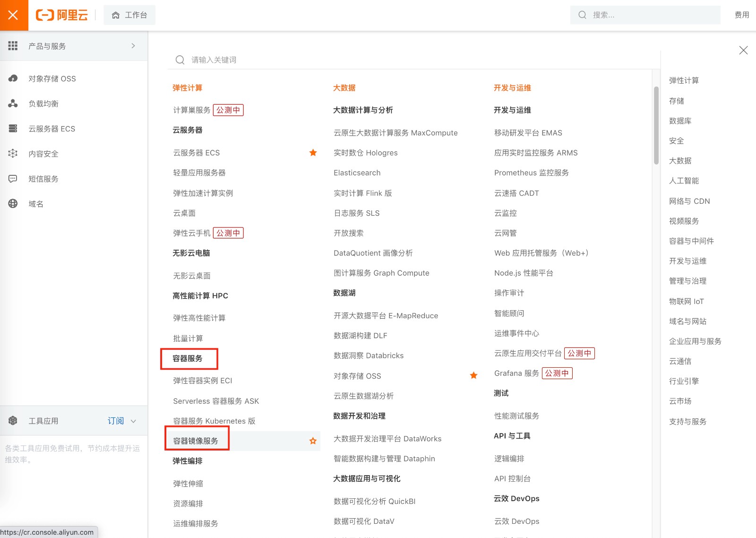This screenshot has height=538, width=756.
Task: Open Elasticsearch product
Action: (357, 173)
